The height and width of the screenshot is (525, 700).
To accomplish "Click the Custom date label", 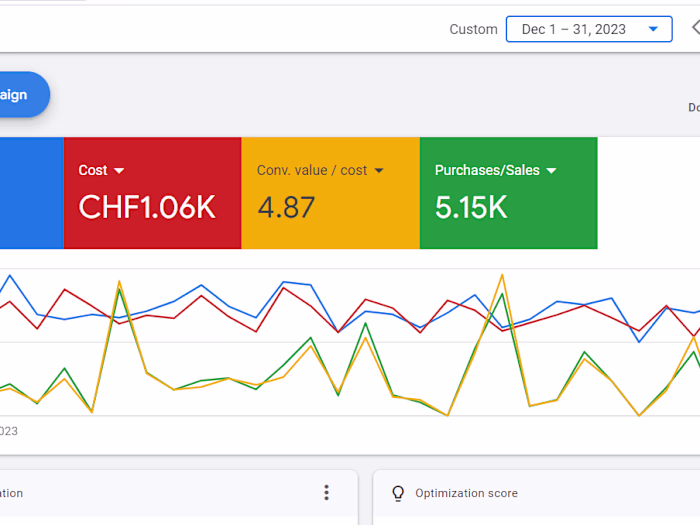I will tap(473, 29).
